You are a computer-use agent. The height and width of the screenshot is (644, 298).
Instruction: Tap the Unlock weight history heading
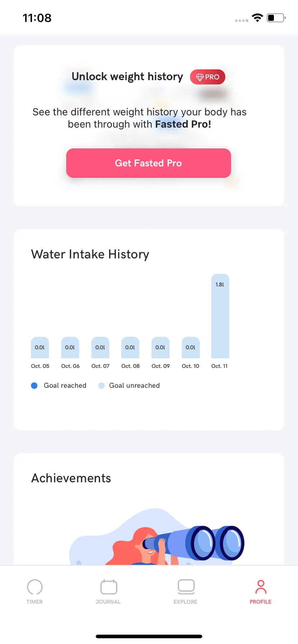(x=127, y=77)
